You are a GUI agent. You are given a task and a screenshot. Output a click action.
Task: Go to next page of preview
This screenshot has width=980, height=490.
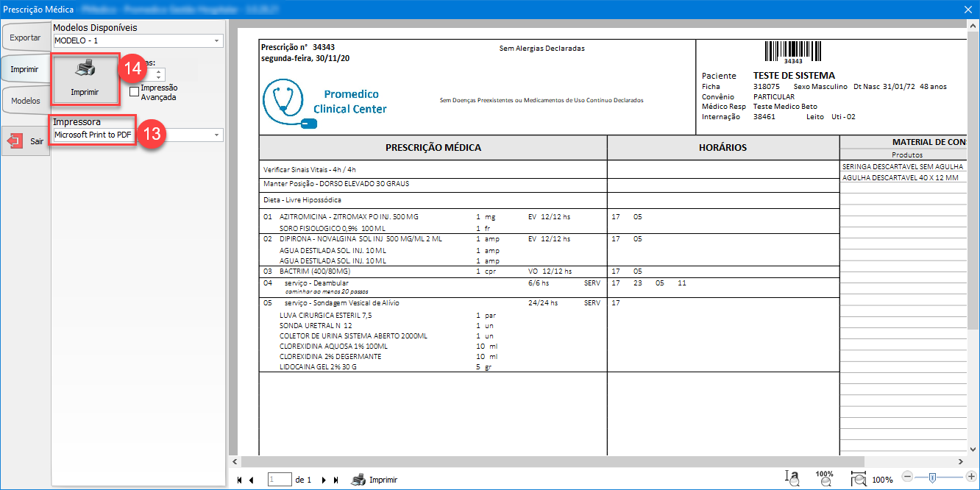click(324, 480)
